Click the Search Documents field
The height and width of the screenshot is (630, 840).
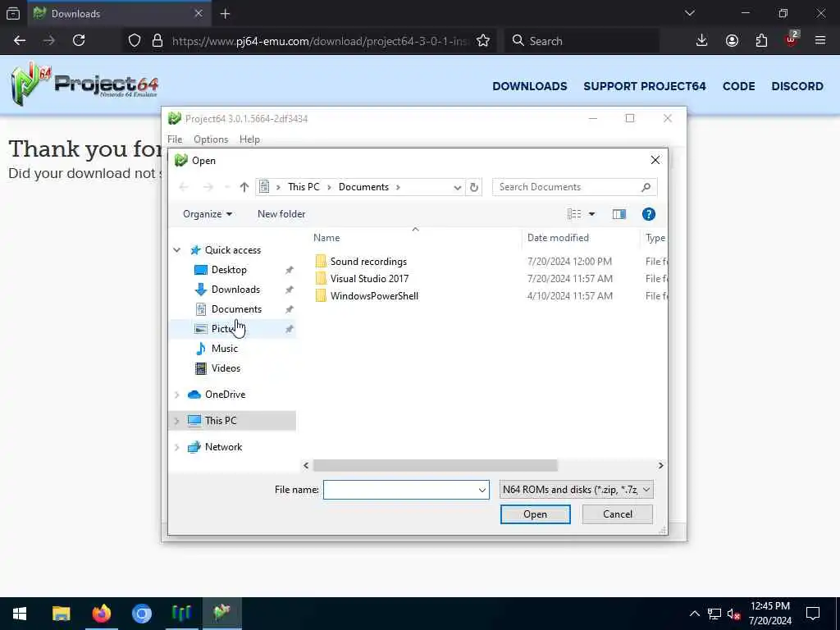(574, 187)
